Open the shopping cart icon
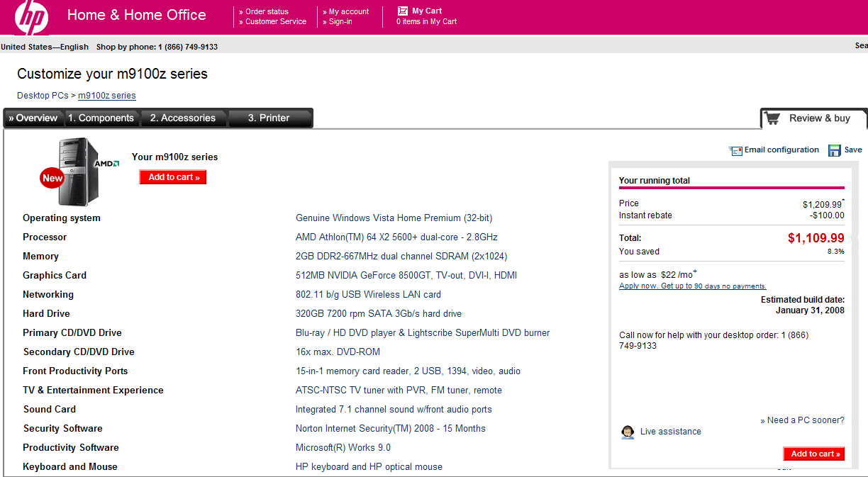Image resolution: width=868 pixels, height=477 pixels. tap(403, 11)
